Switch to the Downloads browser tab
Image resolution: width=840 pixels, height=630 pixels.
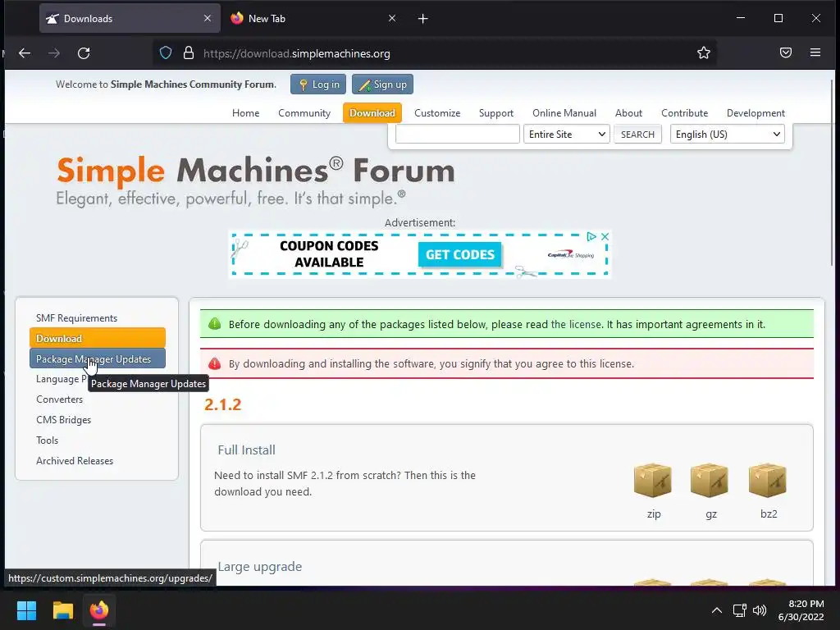(130, 18)
